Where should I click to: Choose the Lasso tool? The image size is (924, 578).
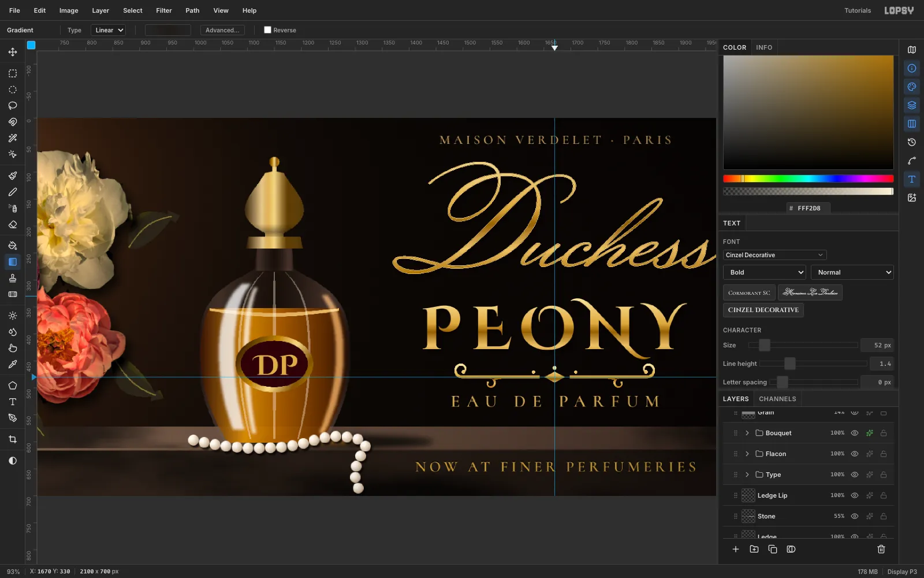tap(13, 106)
